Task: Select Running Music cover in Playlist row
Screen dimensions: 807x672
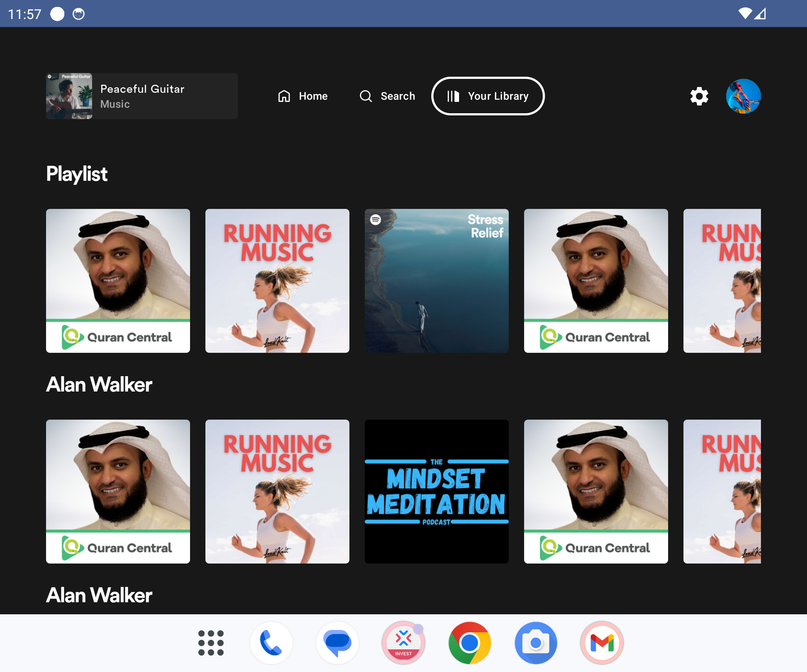Action: click(277, 281)
